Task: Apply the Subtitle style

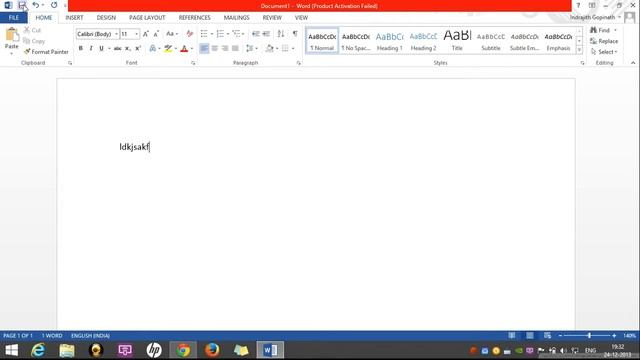Action: click(x=491, y=41)
